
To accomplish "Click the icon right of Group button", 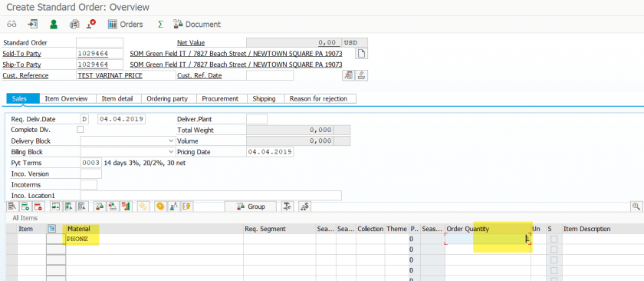I will [287, 206].
